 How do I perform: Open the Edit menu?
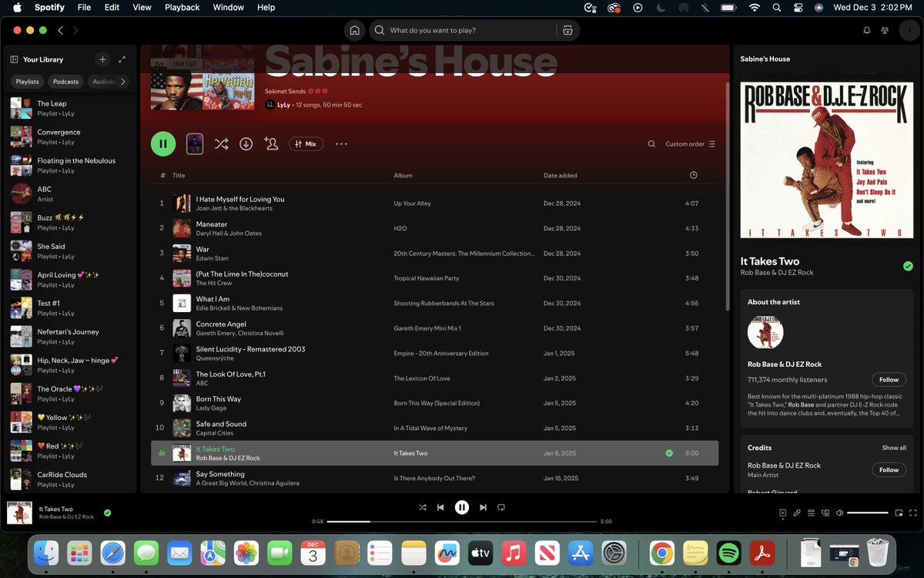coord(112,8)
